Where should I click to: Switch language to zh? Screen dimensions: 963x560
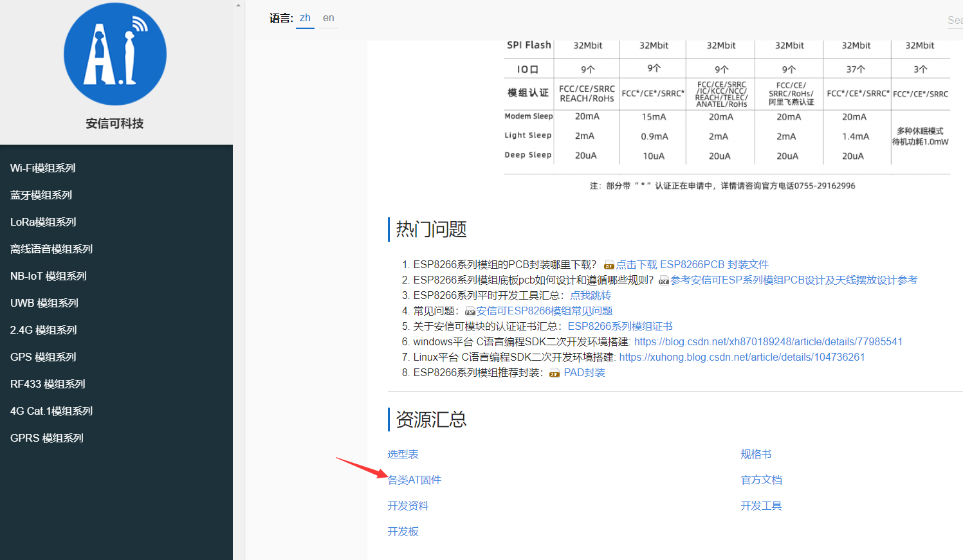coord(305,18)
